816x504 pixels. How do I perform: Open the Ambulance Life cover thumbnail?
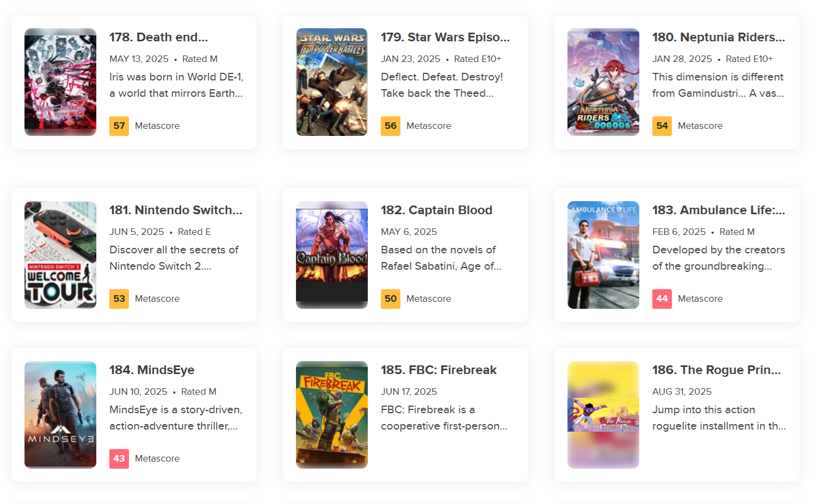point(603,255)
